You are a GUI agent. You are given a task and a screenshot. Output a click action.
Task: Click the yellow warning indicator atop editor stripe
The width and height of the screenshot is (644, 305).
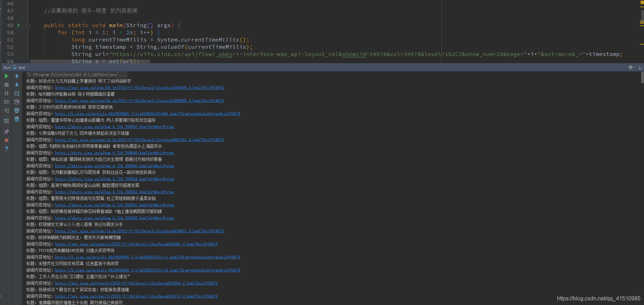pos(642,2)
